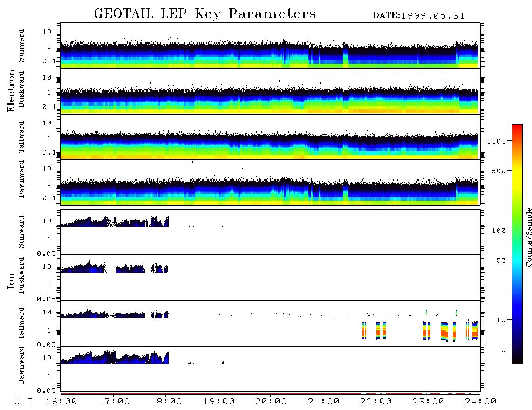Click the title "GEOTAIL LEP Key Parameters"
The width and height of the screenshot is (532, 410).
click(x=205, y=14)
